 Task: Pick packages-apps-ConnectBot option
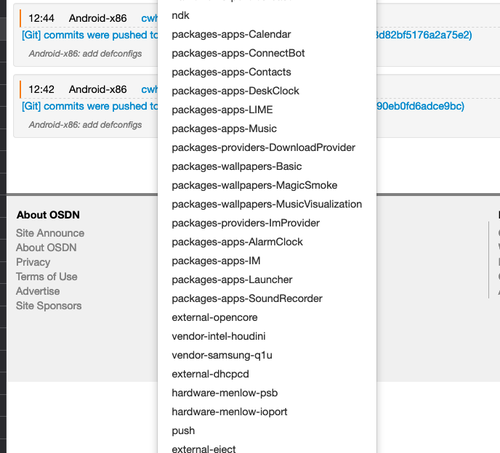pyautogui.click(x=267, y=53)
